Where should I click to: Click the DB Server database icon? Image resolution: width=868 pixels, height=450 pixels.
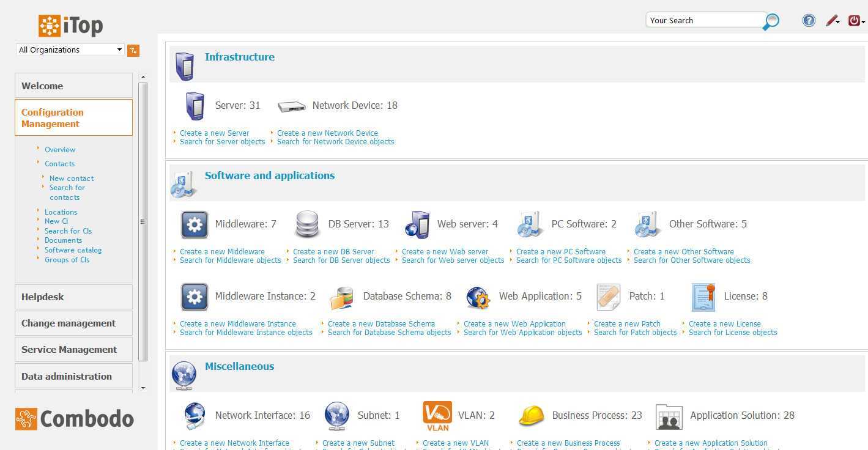point(307,224)
